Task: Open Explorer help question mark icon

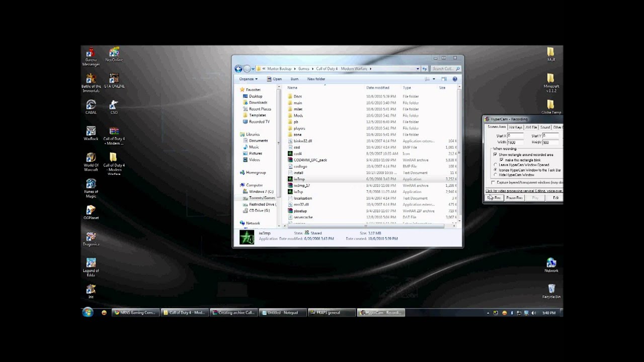Action: (x=455, y=79)
